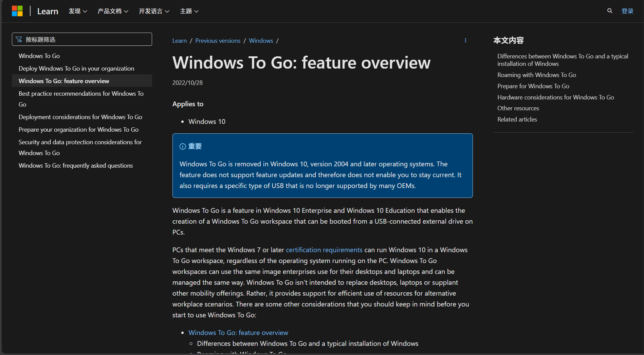Click the Previous versions breadcrumb link
Screen dimensions: 644x355
coord(218,40)
